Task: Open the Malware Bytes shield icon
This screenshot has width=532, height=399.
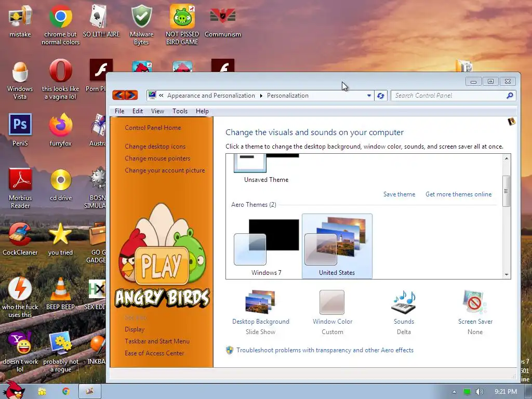Action: [141, 16]
